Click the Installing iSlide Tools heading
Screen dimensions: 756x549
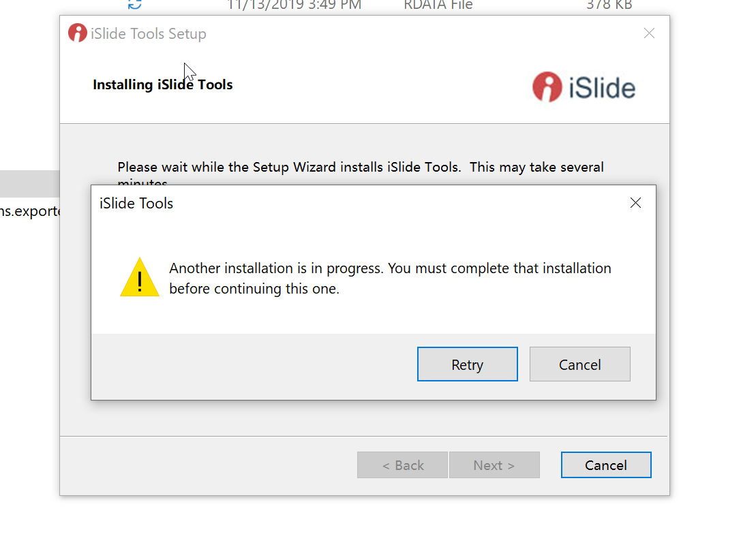click(163, 84)
